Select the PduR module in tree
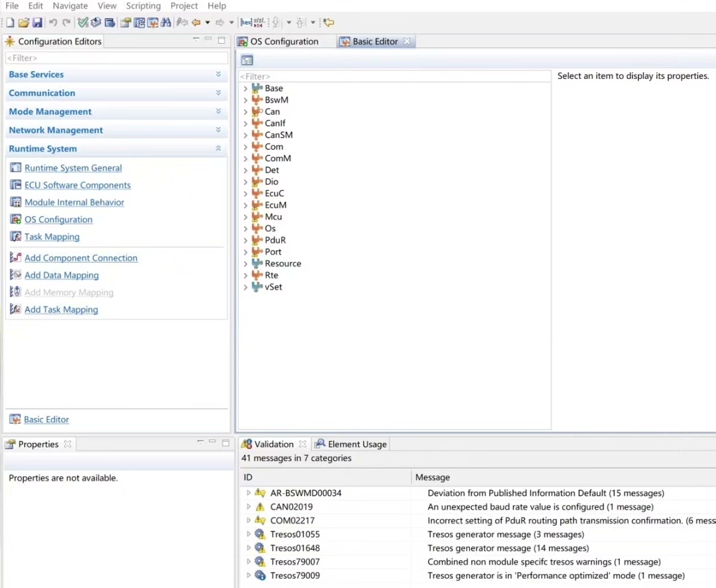 pos(275,240)
